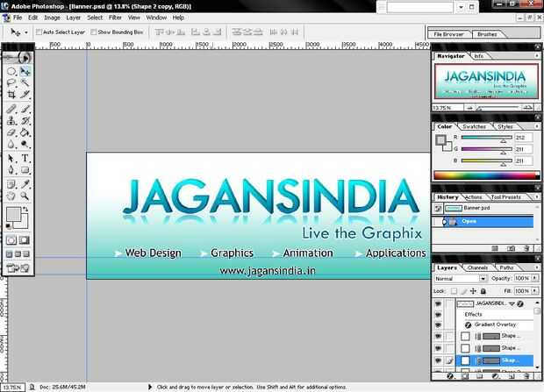Open the Layer menu
Viewport: 544px width, 392px height.
click(73, 18)
